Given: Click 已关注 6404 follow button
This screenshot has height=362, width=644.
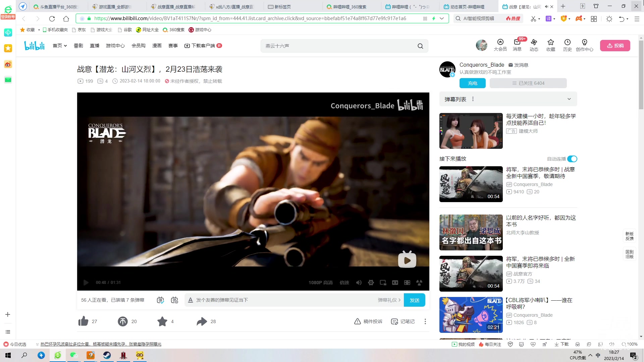Looking at the screenshot, I should click(528, 83).
